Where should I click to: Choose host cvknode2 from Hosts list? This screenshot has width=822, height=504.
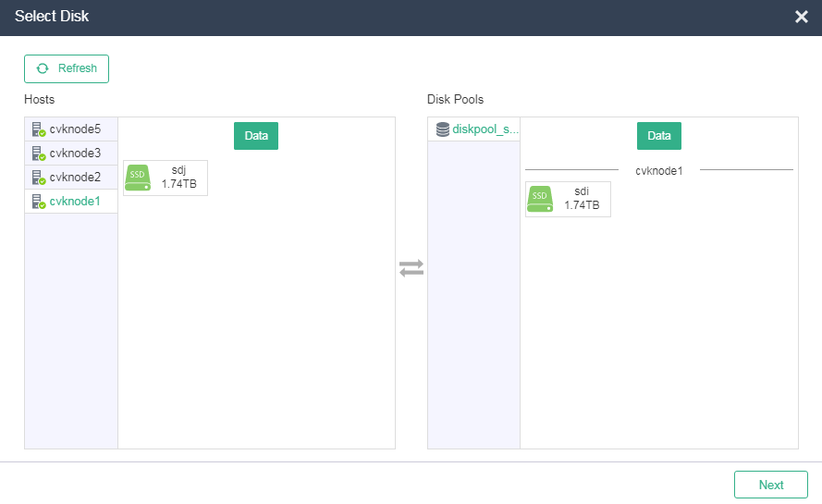75,178
